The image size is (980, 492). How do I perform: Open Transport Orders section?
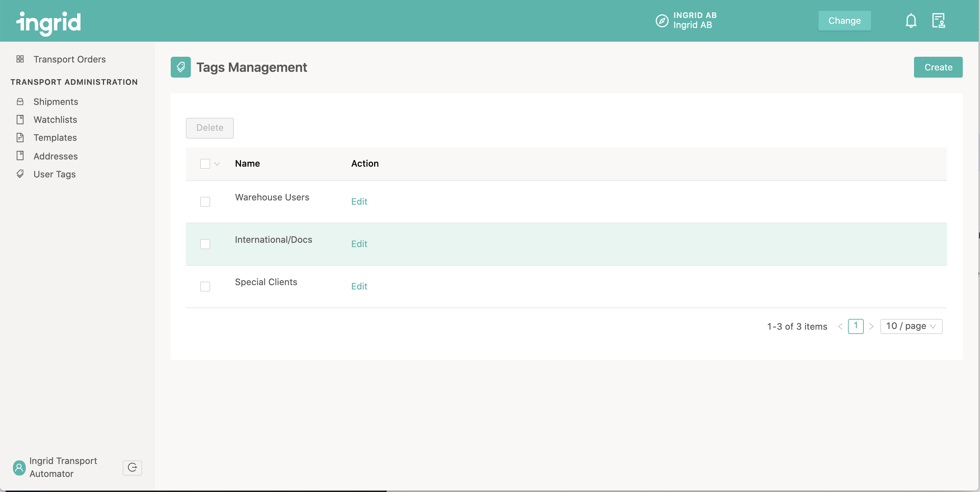point(70,59)
